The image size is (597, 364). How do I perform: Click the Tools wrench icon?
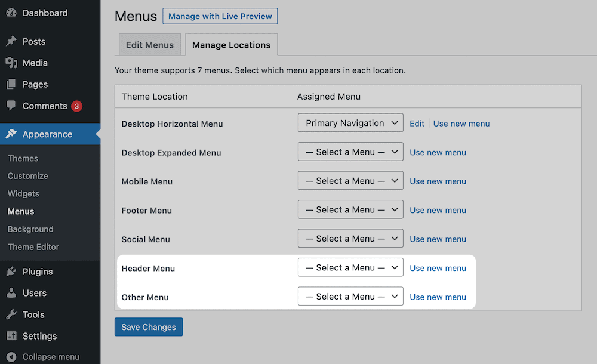pyautogui.click(x=11, y=315)
